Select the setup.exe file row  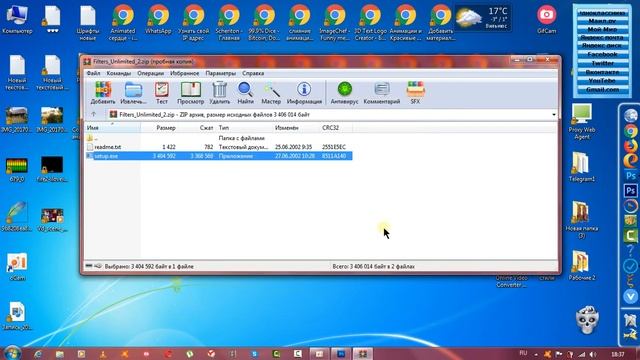pyautogui.click(x=219, y=156)
